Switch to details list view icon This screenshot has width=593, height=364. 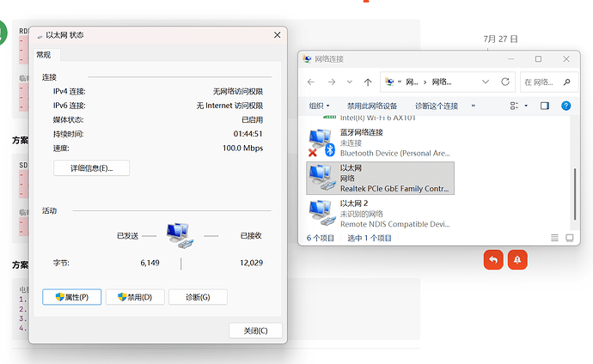tap(554, 238)
